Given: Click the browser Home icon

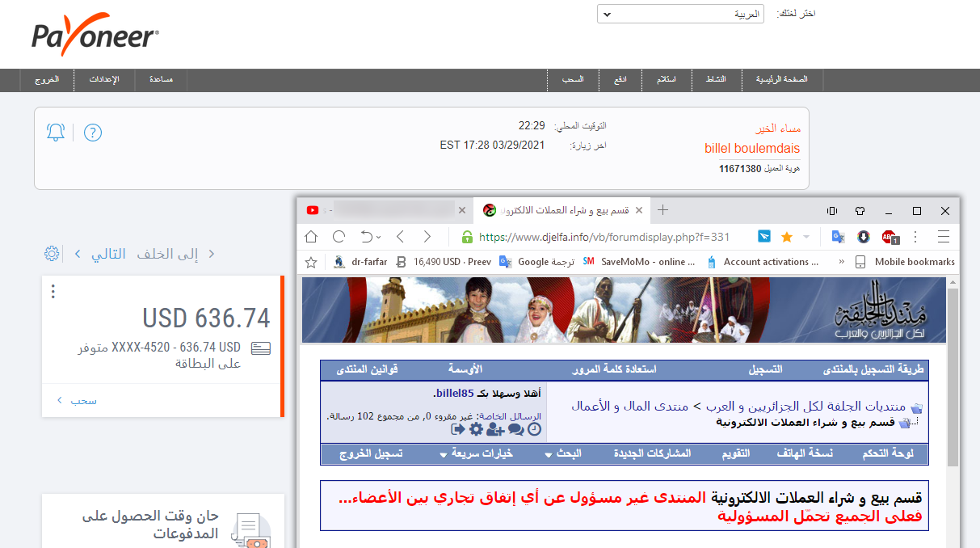Looking at the screenshot, I should tap(311, 237).
